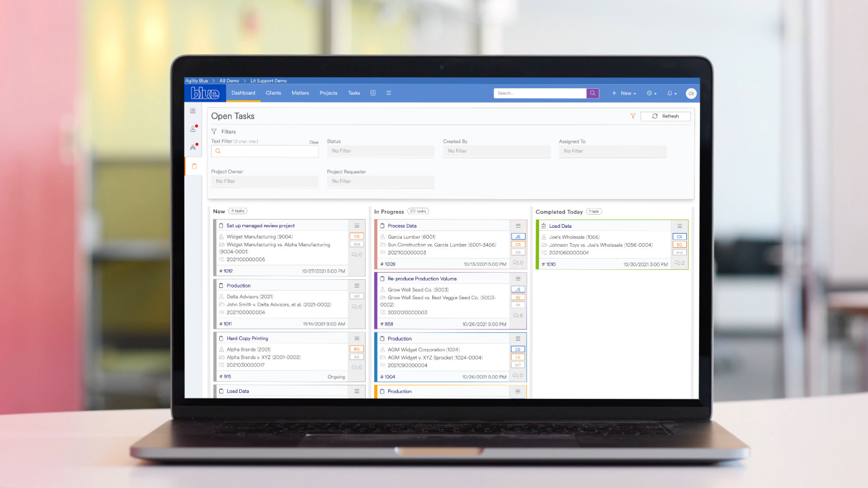Image resolution: width=868 pixels, height=488 pixels.
Task: Open menu on completed Load Data card
Action: pyautogui.click(x=679, y=226)
